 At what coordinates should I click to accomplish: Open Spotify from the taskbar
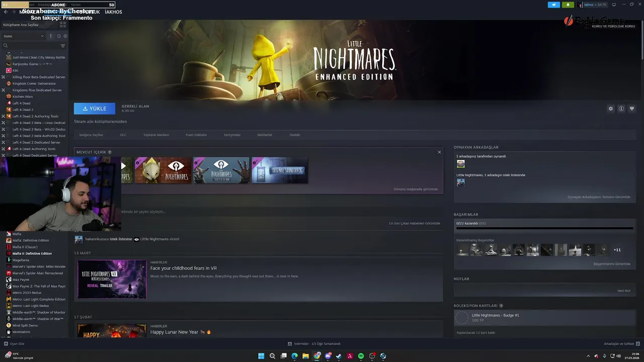[361, 356]
